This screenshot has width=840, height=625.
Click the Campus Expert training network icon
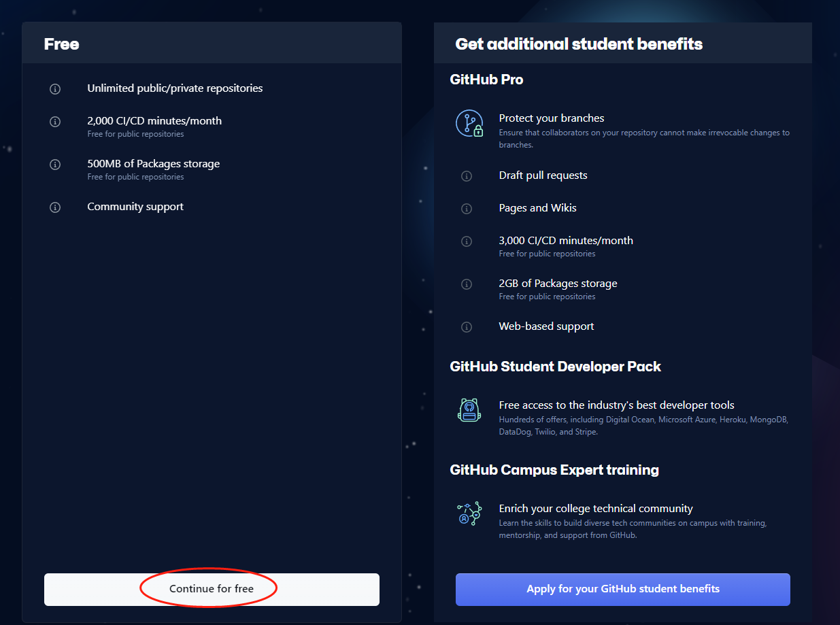469,513
